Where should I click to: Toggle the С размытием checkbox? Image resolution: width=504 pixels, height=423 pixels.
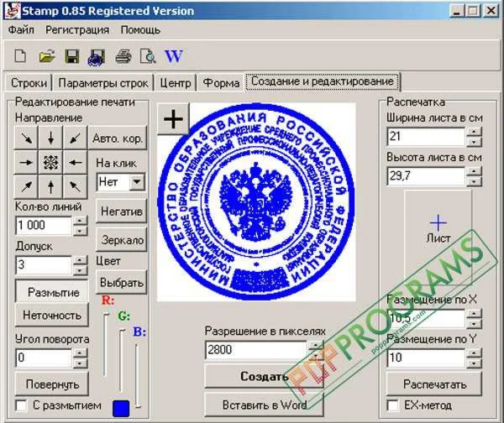pos(22,405)
